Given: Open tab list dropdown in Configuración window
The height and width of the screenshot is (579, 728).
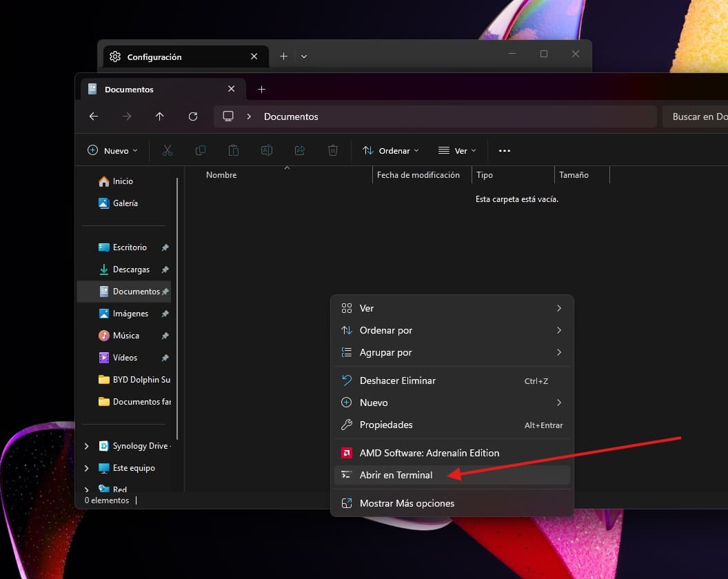Looking at the screenshot, I should [304, 57].
